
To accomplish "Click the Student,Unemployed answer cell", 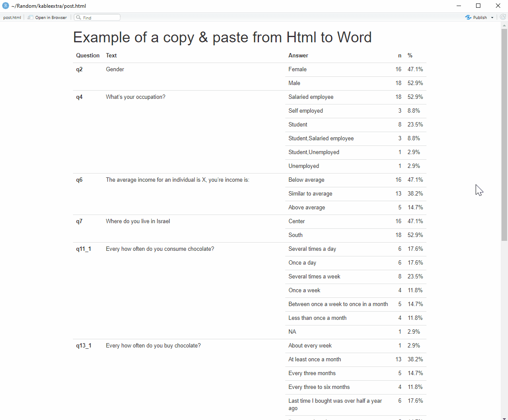I will tap(314, 152).
